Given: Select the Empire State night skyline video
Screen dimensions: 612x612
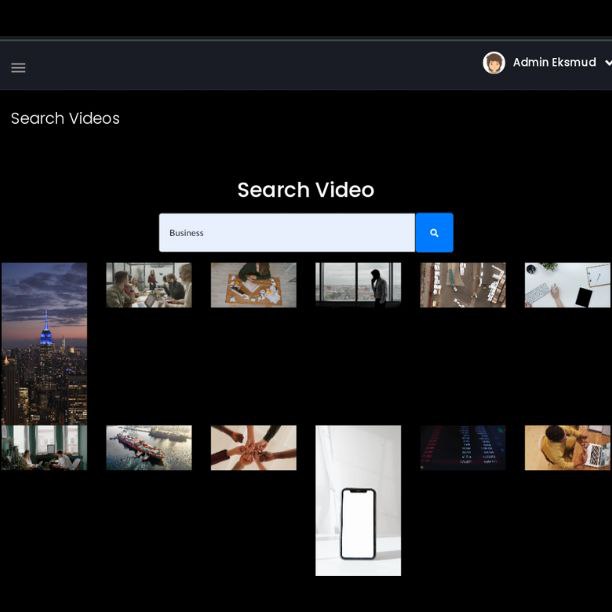Looking at the screenshot, I should click(x=44, y=343).
